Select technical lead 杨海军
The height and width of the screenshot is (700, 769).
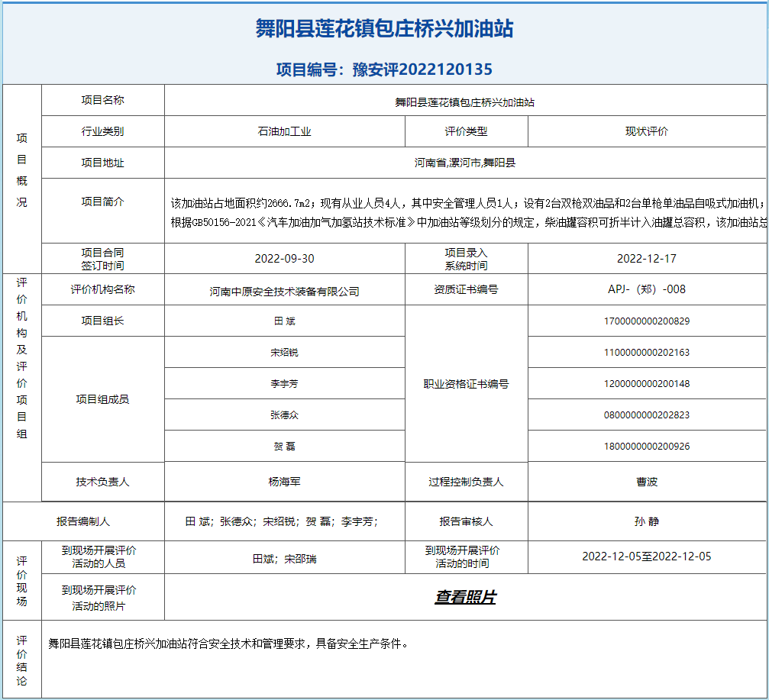[284, 482]
